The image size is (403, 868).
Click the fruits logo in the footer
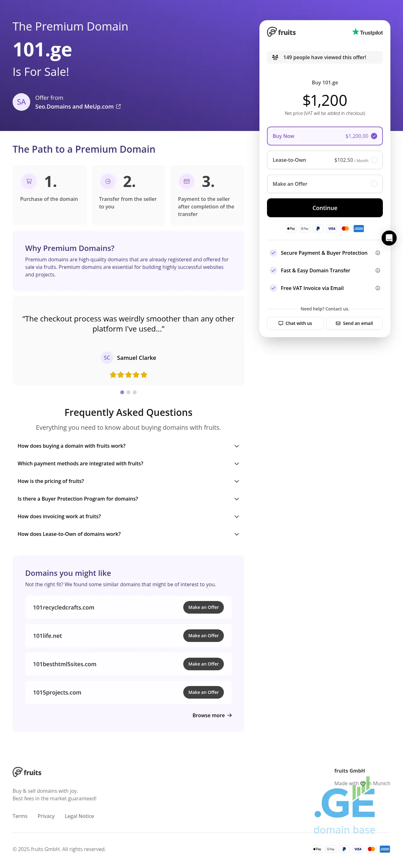pyautogui.click(x=27, y=772)
